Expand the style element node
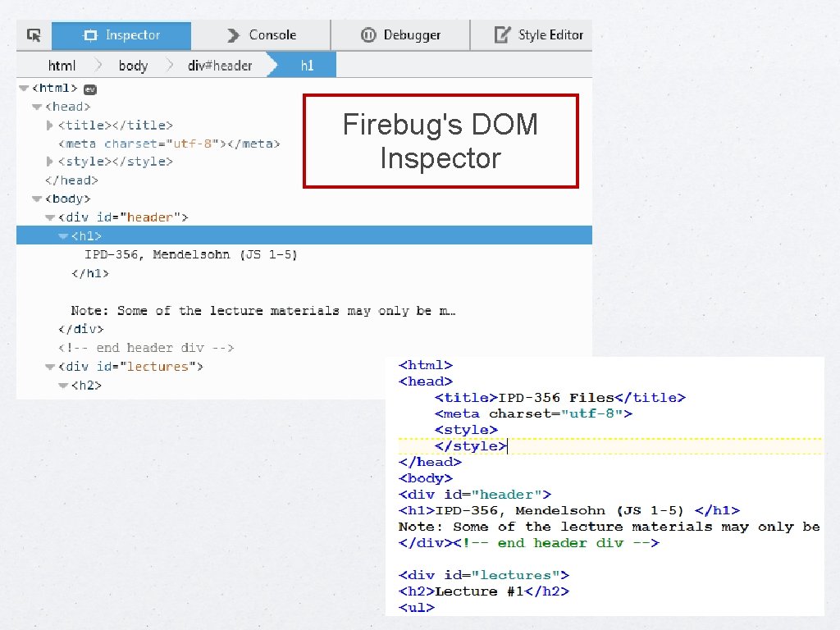Image resolution: width=840 pixels, height=630 pixels. point(50,162)
